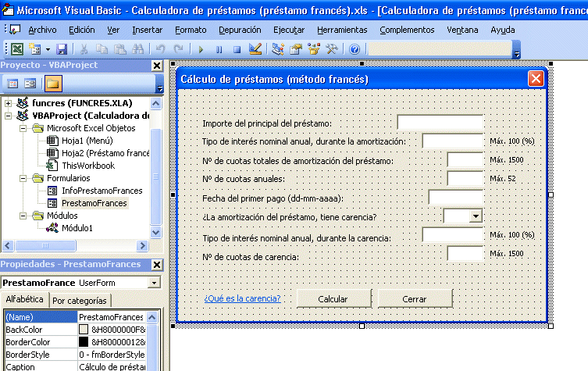Screen dimensions: 588x371
Task: Click the ¿Qué es la carencia? link
Action: click(x=242, y=298)
